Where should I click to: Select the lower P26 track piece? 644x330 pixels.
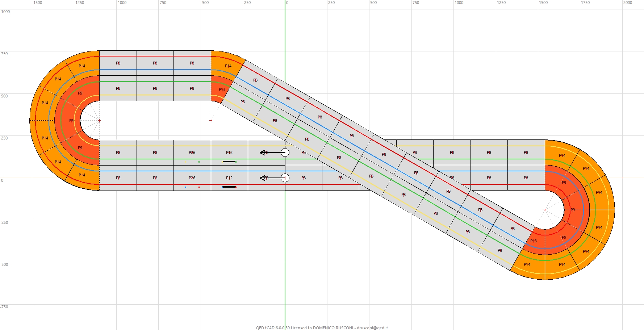192,178
